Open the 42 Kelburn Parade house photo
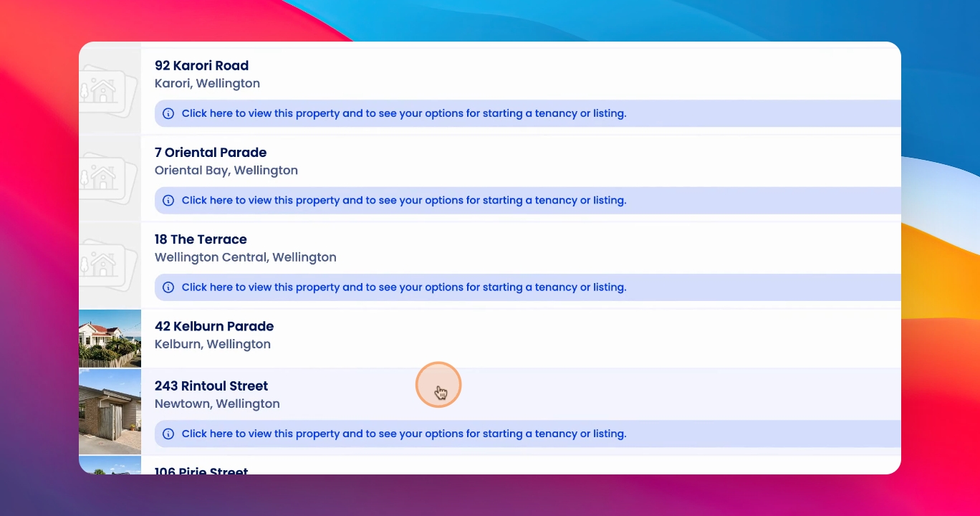980x516 pixels. [110, 338]
